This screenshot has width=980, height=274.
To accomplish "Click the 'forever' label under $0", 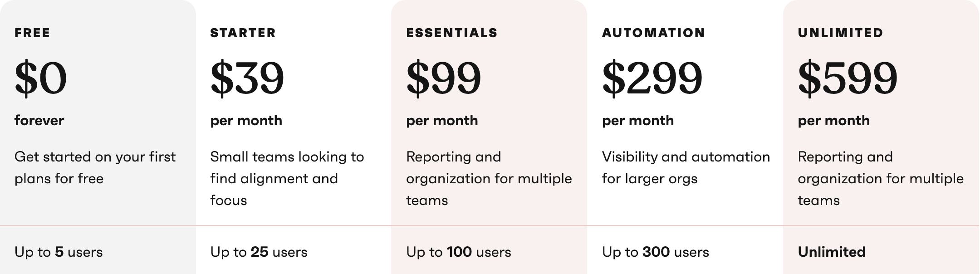I will (x=39, y=120).
